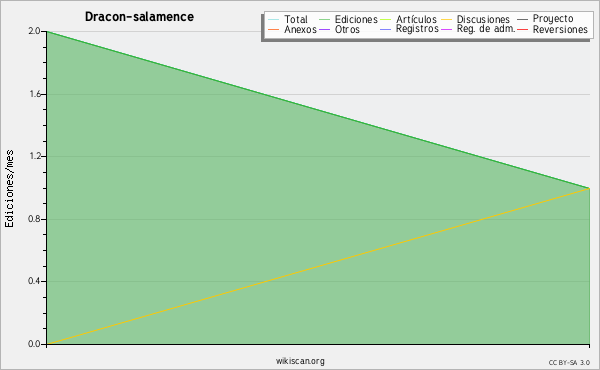
Task: Select the Discusiones legend label
Action: tap(483, 19)
